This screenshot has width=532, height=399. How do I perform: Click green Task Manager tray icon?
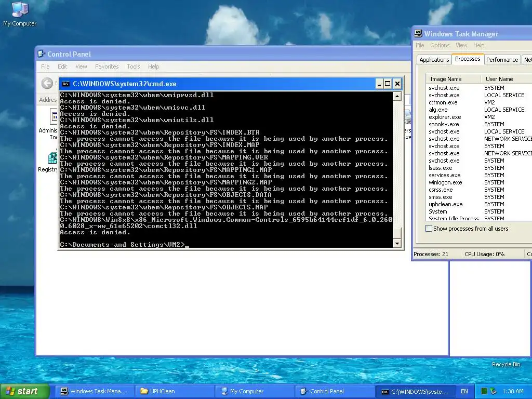click(x=484, y=391)
